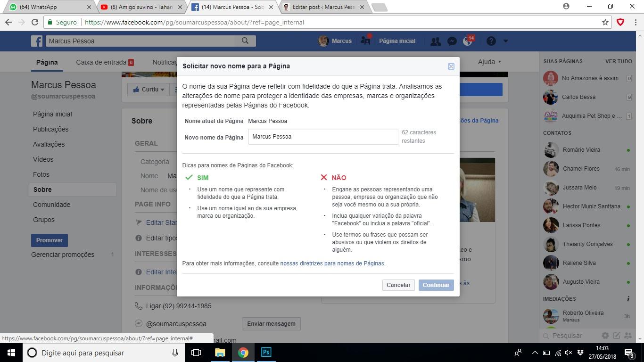Open chat with Hector Muniz Santtana
644x362 pixels.
[587, 206]
